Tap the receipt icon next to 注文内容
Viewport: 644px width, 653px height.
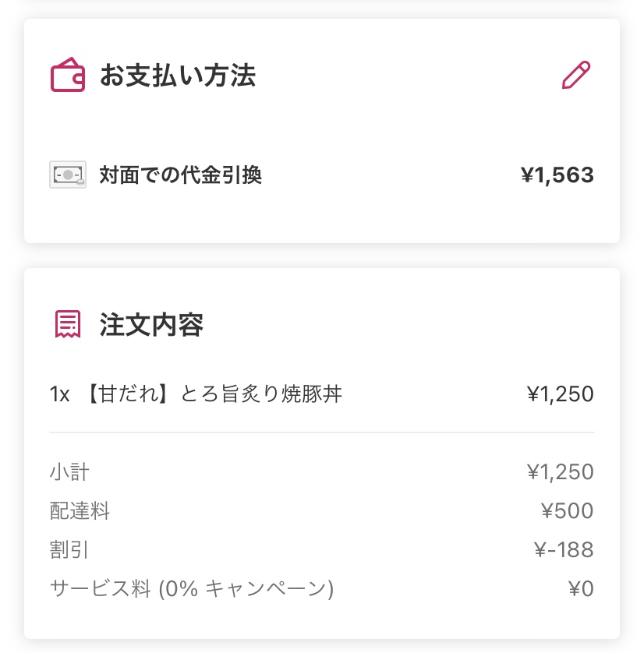coord(68,324)
